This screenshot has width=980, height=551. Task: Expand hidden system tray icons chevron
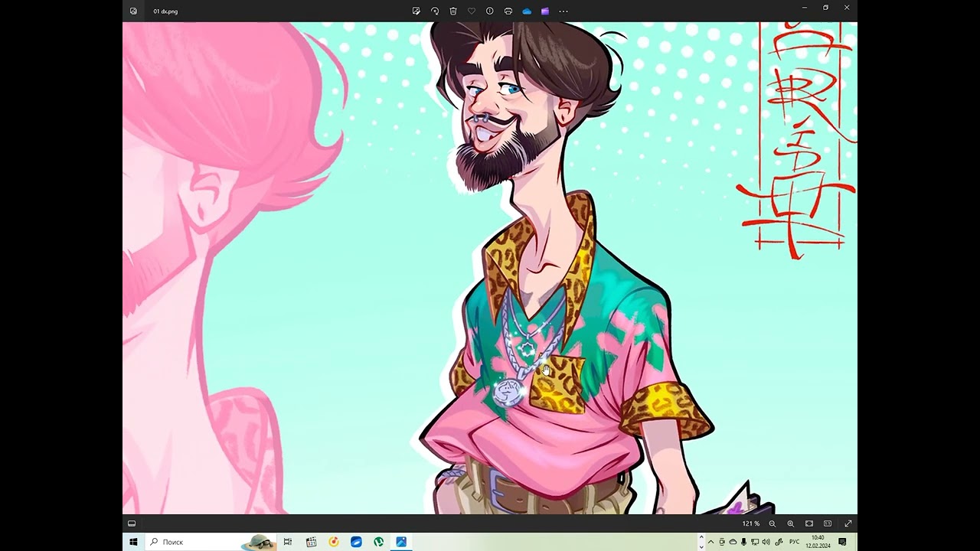click(710, 542)
